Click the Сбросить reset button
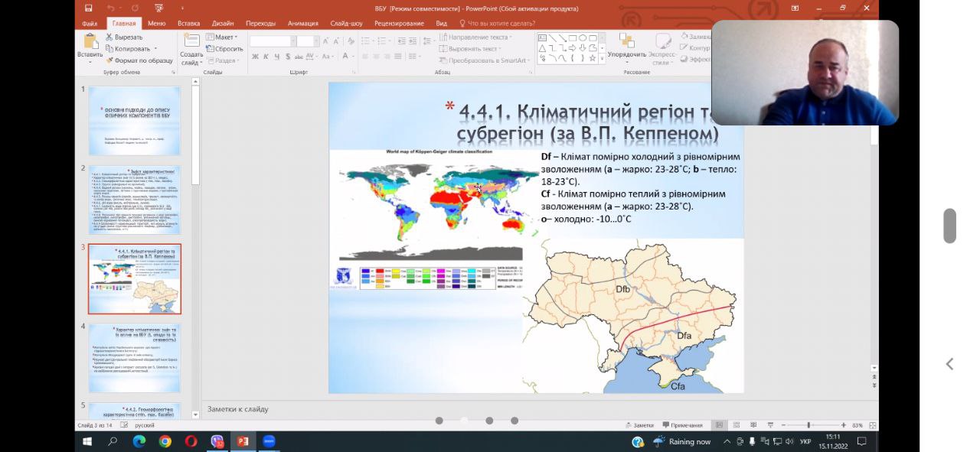Image resolution: width=980 pixels, height=452 pixels. pyautogui.click(x=224, y=49)
